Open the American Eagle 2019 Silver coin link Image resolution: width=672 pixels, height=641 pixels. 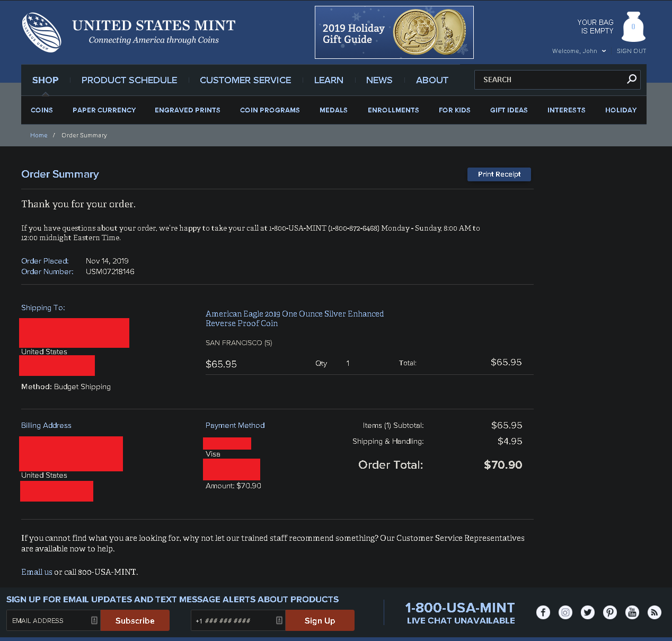(295, 319)
